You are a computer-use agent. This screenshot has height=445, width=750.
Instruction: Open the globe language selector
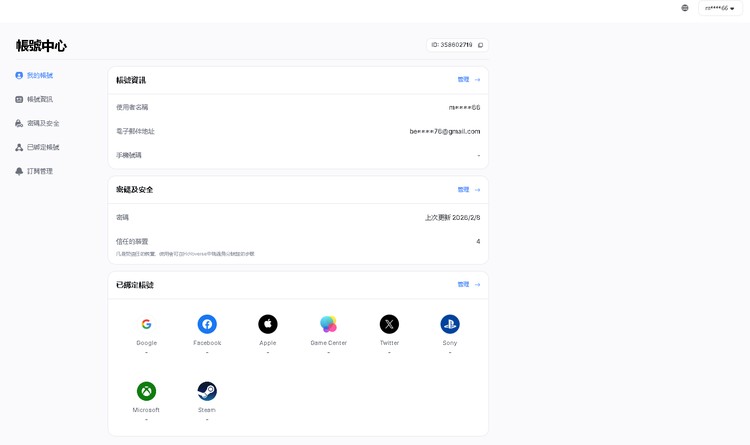(x=685, y=8)
